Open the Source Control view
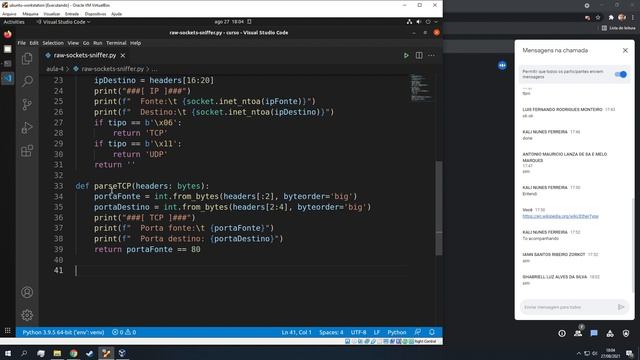Image resolution: width=640 pixels, height=360 pixels. [27, 104]
